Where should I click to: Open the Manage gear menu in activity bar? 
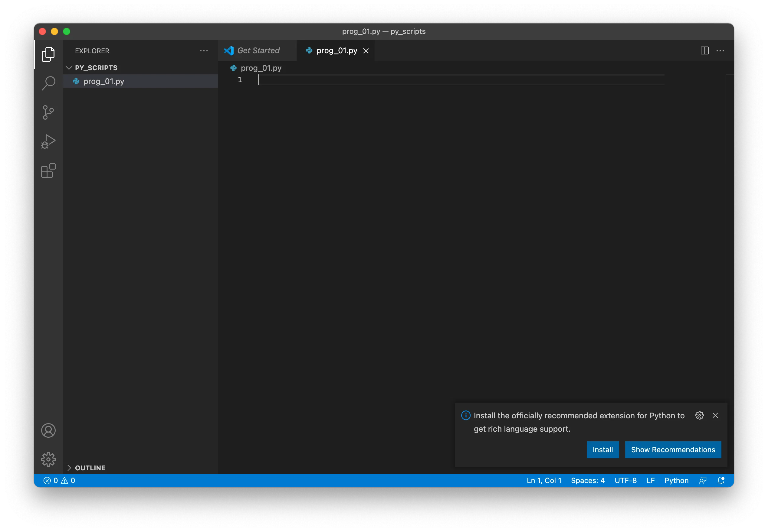(x=48, y=459)
